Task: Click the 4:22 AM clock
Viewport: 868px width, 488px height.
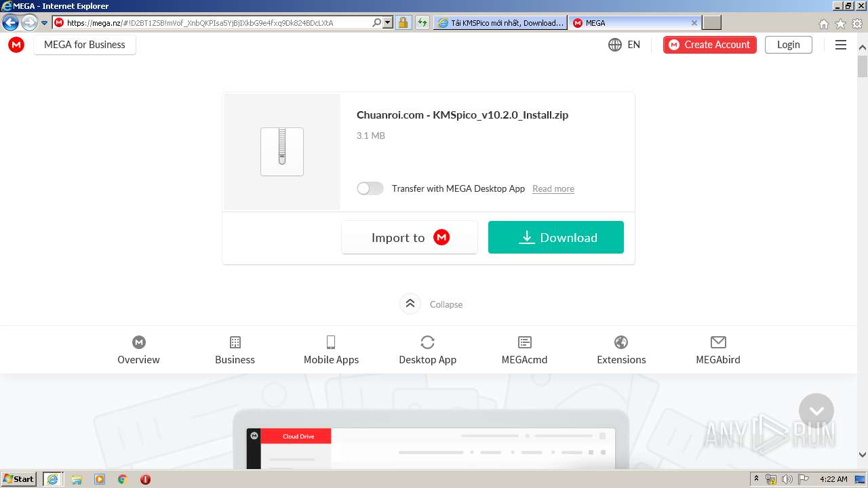Action: pyautogui.click(x=833, y=479)
